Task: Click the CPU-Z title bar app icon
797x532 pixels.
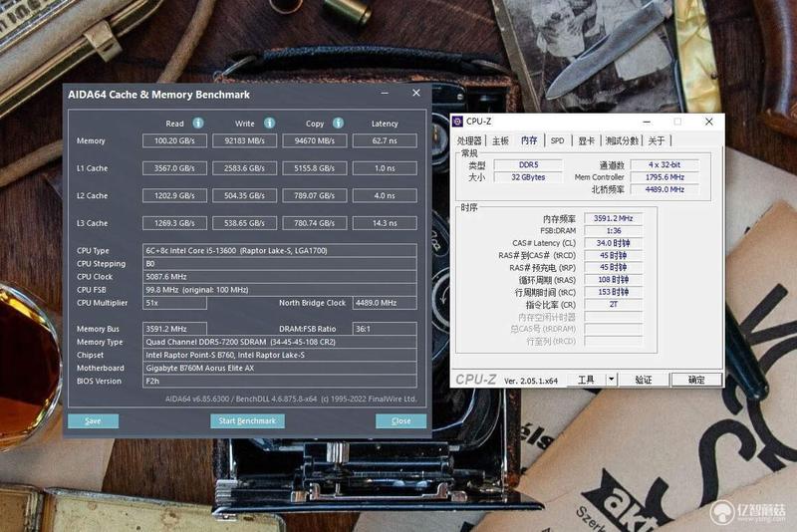Action: click(x=457, y=121)
